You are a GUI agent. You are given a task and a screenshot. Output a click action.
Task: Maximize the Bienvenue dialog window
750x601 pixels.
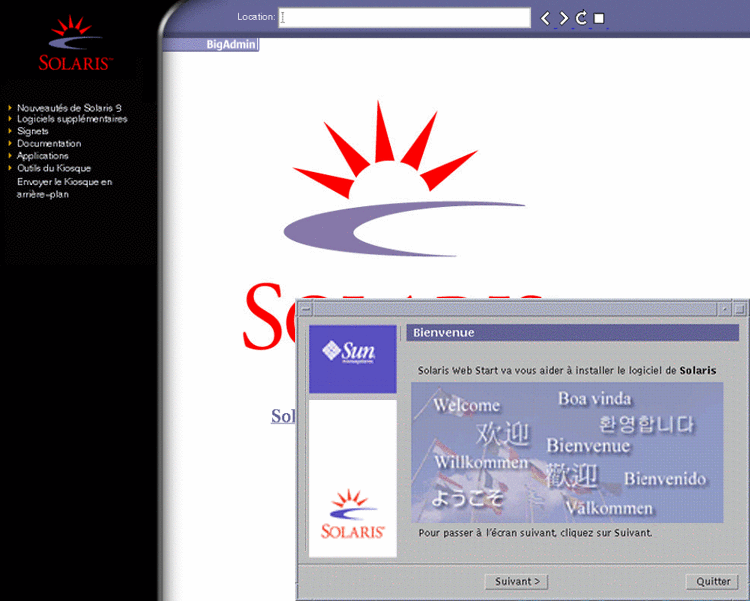tap(739, 309)
